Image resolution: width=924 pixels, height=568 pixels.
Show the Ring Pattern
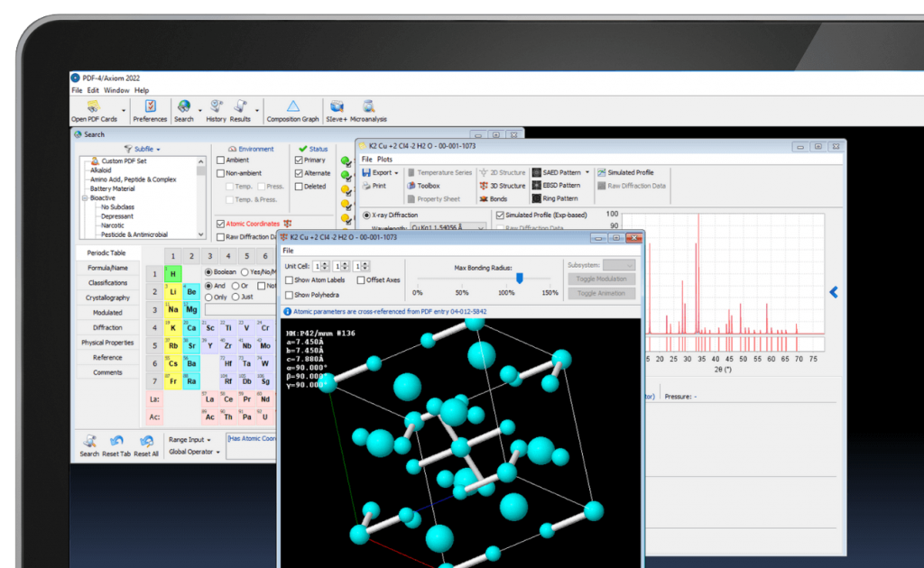point(555,199)
